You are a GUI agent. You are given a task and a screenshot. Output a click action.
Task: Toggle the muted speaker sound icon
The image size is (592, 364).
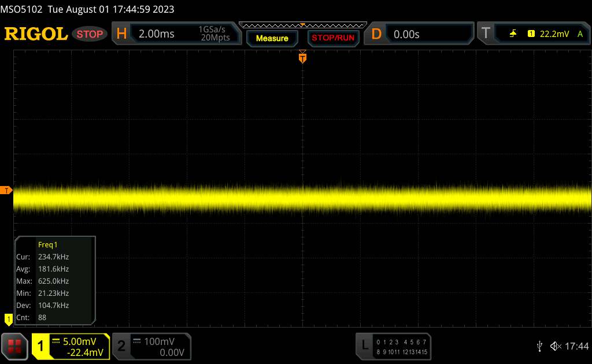coord(556,346)
